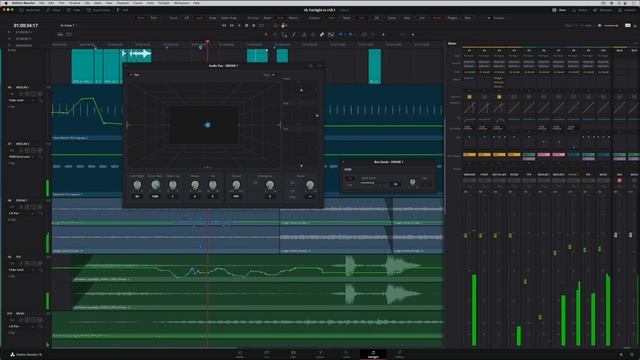Viewport: 640px width, 360px height.
Task: Toggle the Metadata panel button
Action: [x=603, y=10]
